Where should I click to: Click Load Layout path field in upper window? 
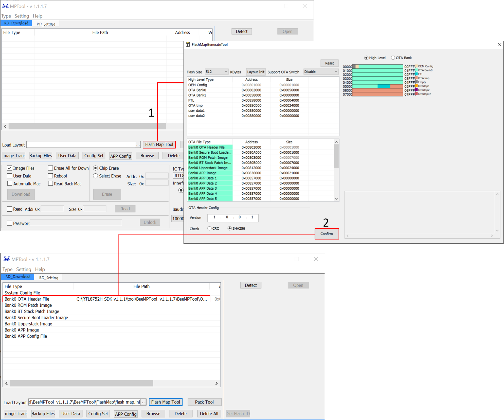pos(81,144)
